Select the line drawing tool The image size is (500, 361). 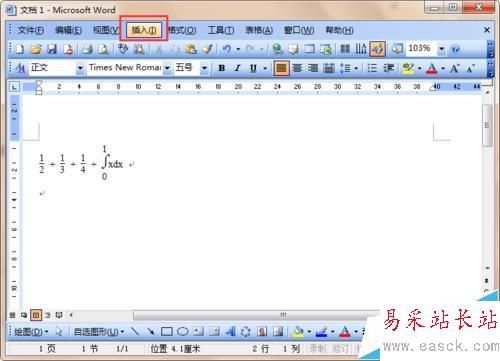135,331
